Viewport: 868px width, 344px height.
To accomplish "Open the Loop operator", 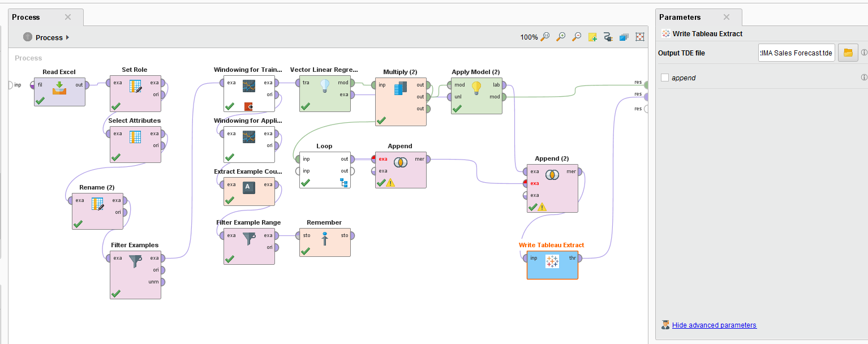I will point(324,170).
